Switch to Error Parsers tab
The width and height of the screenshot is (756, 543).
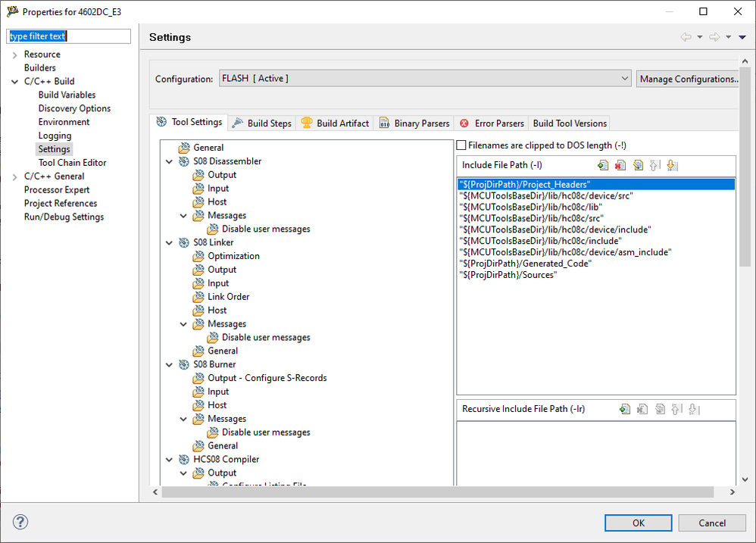pos(492,123)
